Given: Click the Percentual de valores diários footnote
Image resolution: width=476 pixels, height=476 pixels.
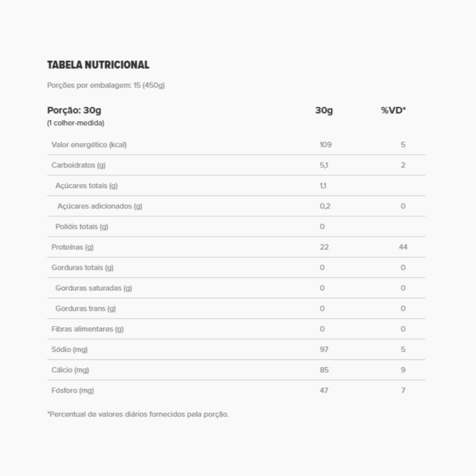Looking at the screenshot, I should point(138,414).
